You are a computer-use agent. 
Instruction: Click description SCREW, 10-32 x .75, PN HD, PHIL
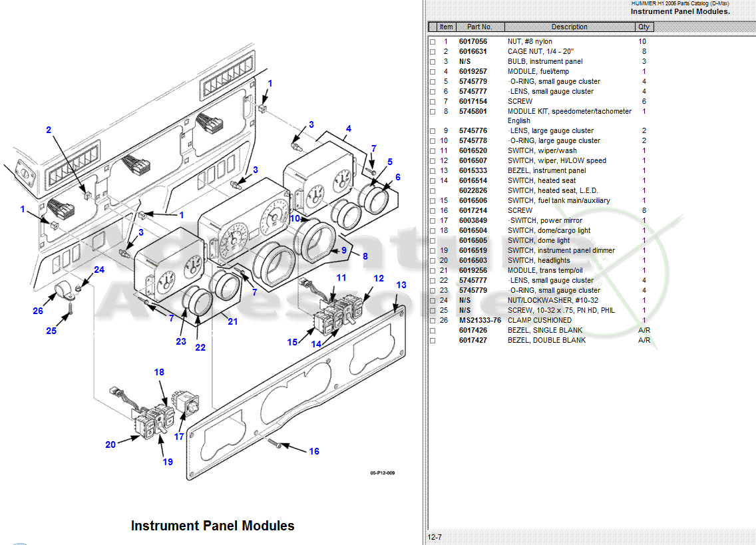click(x=561, y=311)
